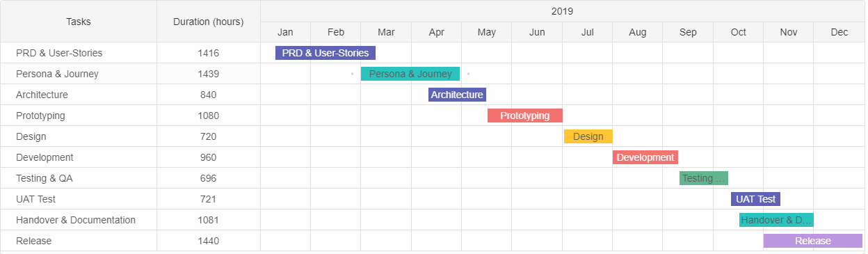Viewport: 868px width, 254px height.
Task: Click the Jun month header
Action: tap(537, 32)
